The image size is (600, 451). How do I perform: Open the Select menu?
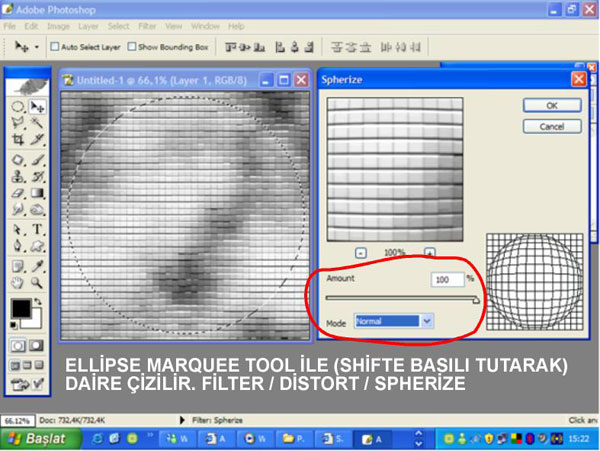[118, 26]
